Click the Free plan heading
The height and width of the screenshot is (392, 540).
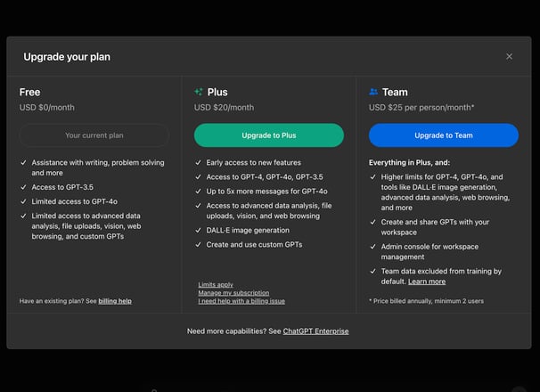tap(29, 93)
